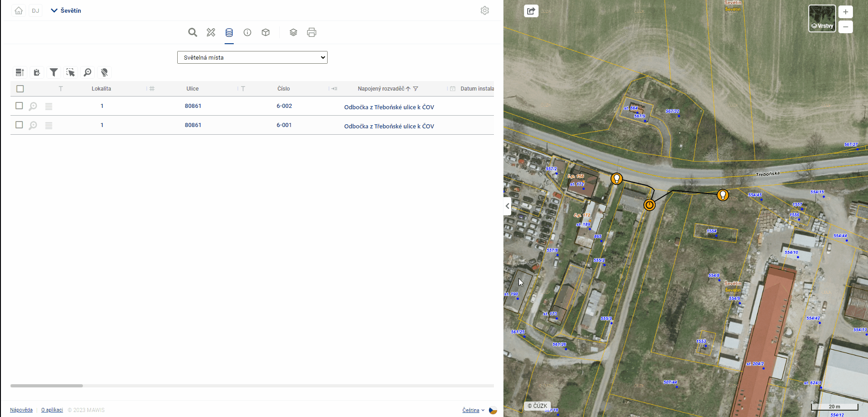Open the Čeština language dropdown
Image resolution: width=868 pixels, height=417 pixels.
[x=473, y=410]
